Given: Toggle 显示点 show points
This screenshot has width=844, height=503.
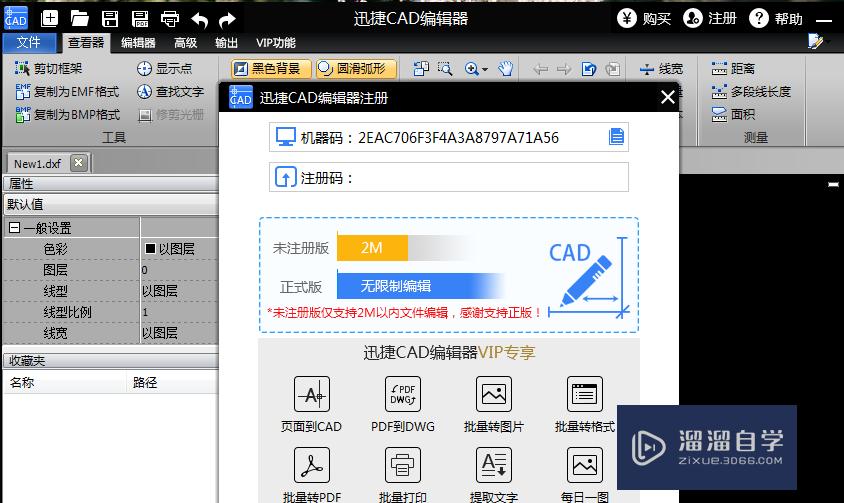Looking at the screenshot, I should 165,68.
